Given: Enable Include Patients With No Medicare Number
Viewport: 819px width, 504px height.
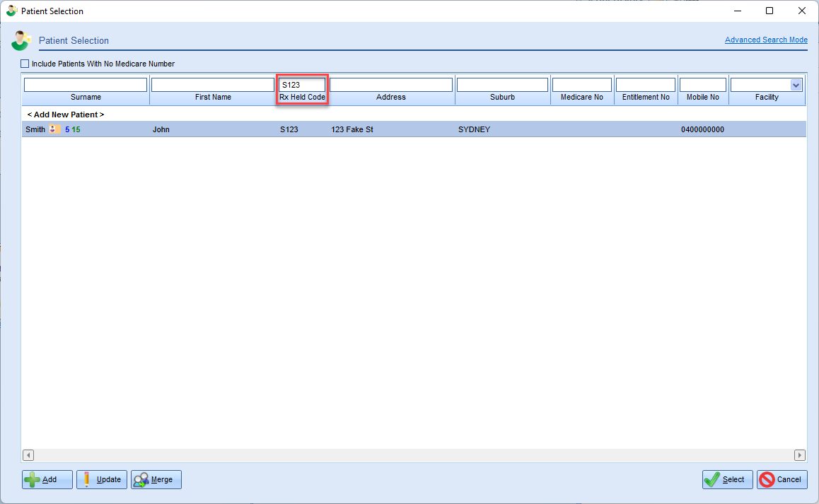Looking at the screenshot, I should [25, 64].
